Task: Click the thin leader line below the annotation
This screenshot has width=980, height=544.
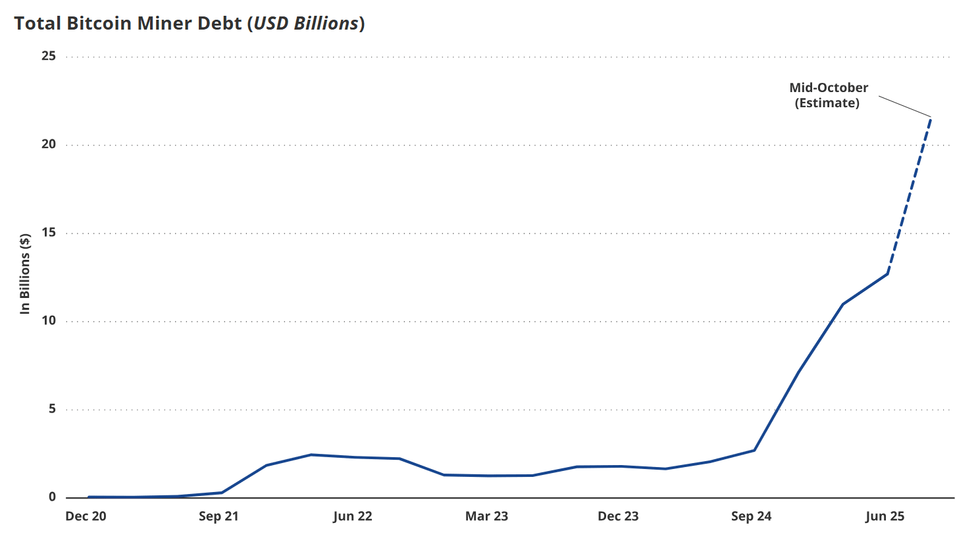Action: (905, 107)
